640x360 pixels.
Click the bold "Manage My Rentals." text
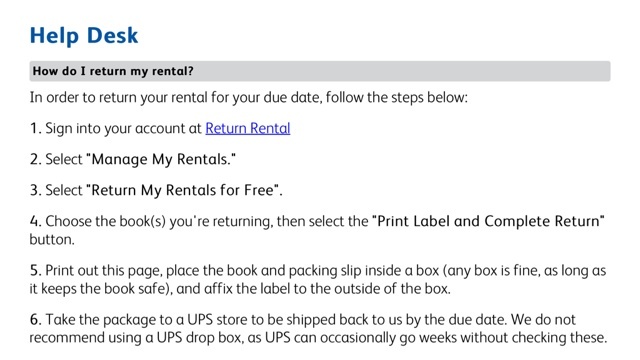[x=163, y=159]
